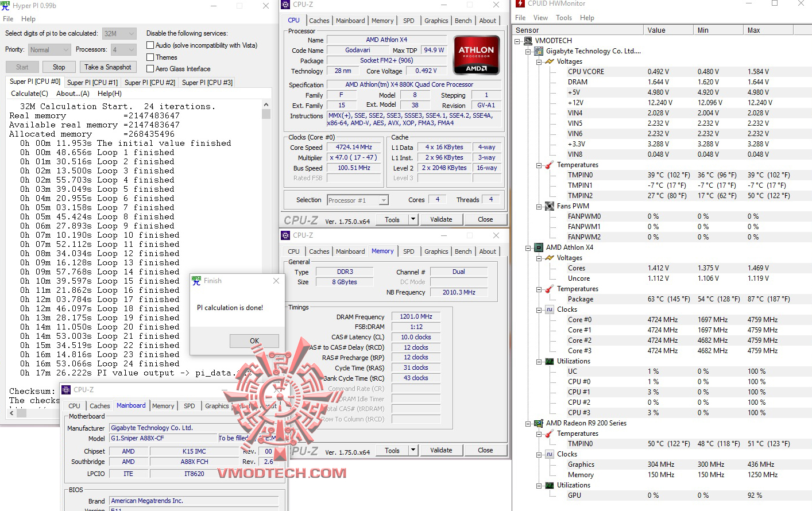Click OK in the Finish dialog
The height and width of the screenshot is (511, 812).
[x=254, y=340]
